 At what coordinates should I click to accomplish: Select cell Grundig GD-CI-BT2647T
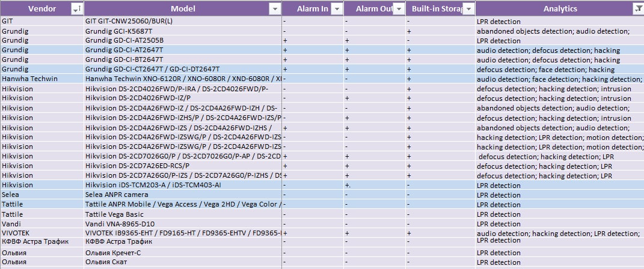pyautogui.click(x=183, y=60)
